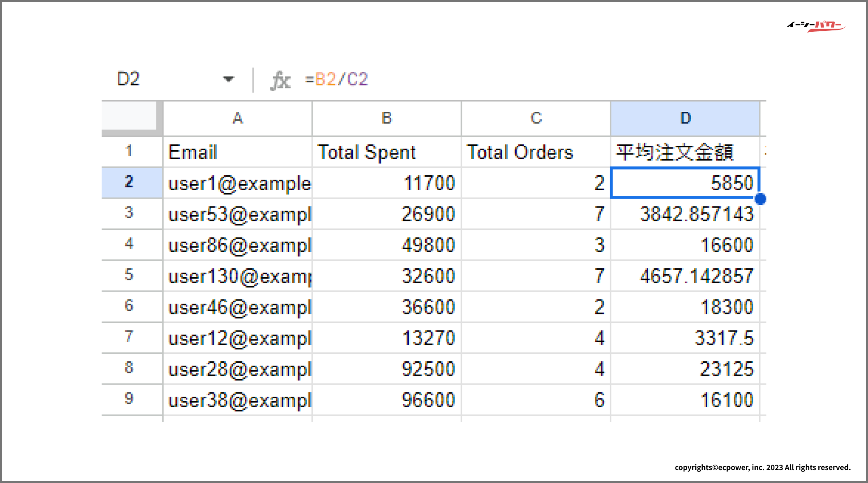Click the logo in top-right corner
868x483 pixels.
(x=816, y=26)
